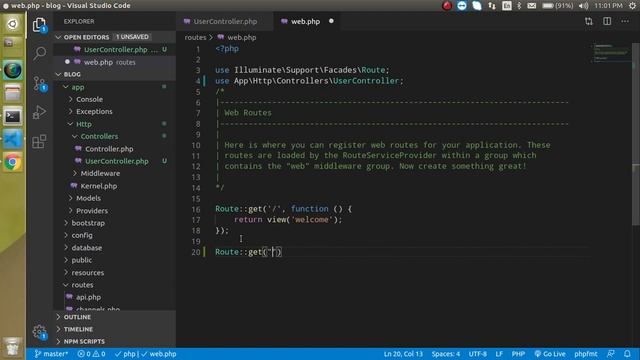
Task: Click line number 16 in the gutter
Action: click(x=196, y=209)
